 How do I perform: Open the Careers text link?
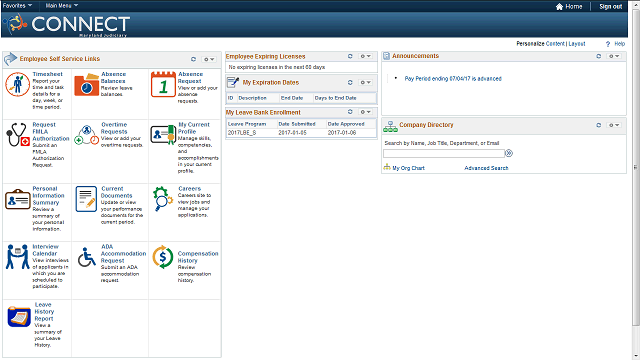[x=189, y=189]
